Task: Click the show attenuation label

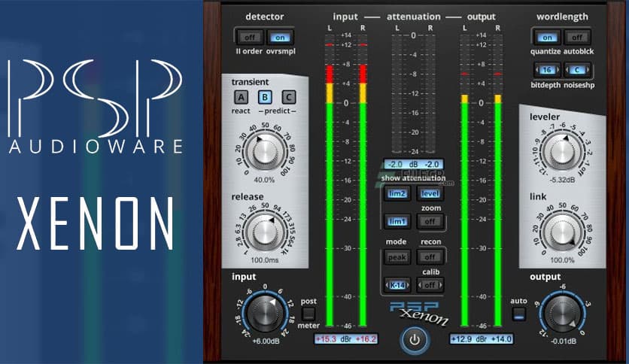Action: 414,178
